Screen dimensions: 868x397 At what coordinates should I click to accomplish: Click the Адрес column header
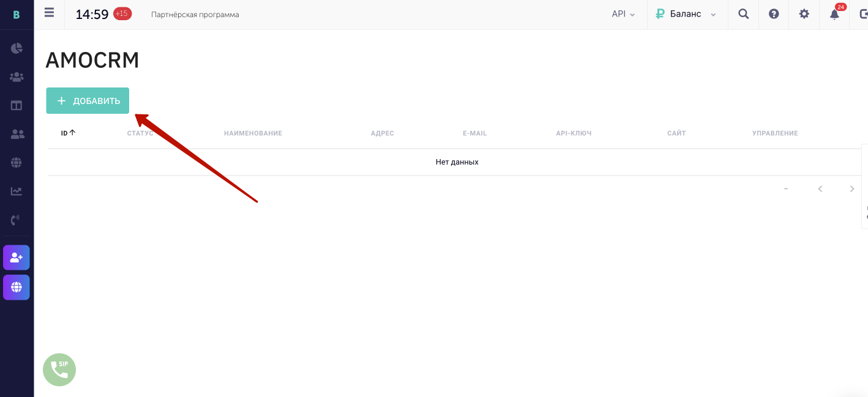click(x=383, y=133)
